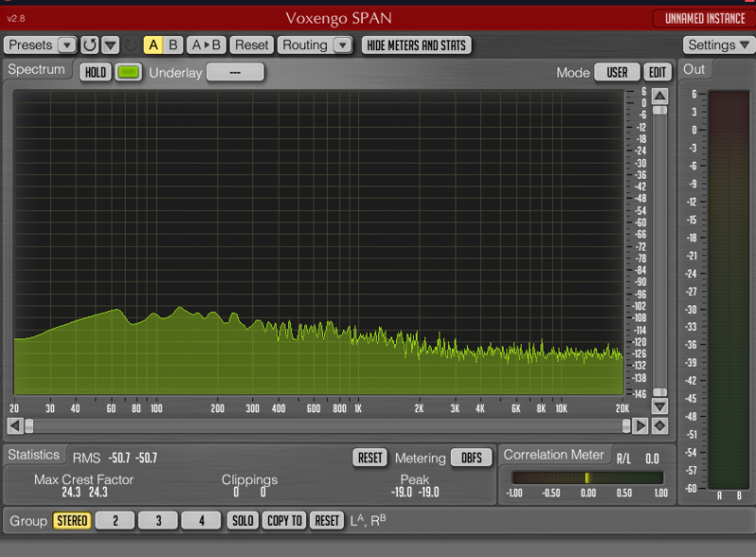Click the greyed-out redo icon
Image resolution: width=756 pixels, height=557 pixels.
[x=130, y=45]
